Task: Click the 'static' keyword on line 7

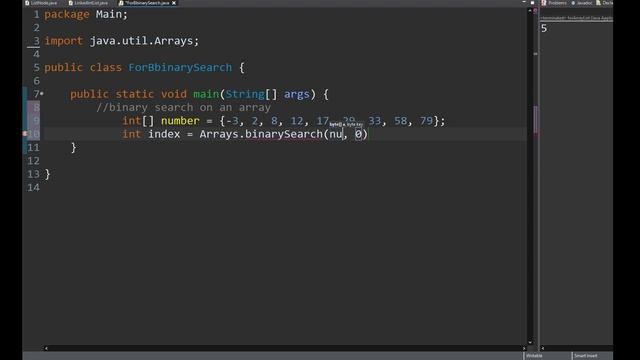Action: tap(135, 94)
